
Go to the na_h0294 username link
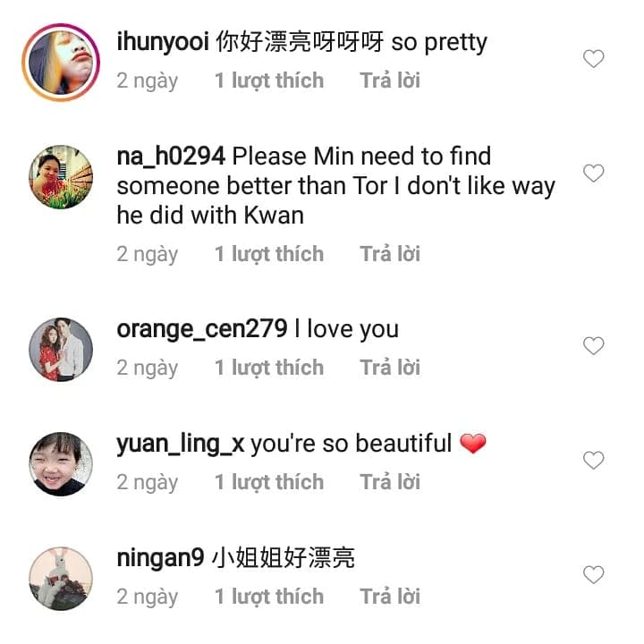(x=170, y=157)
